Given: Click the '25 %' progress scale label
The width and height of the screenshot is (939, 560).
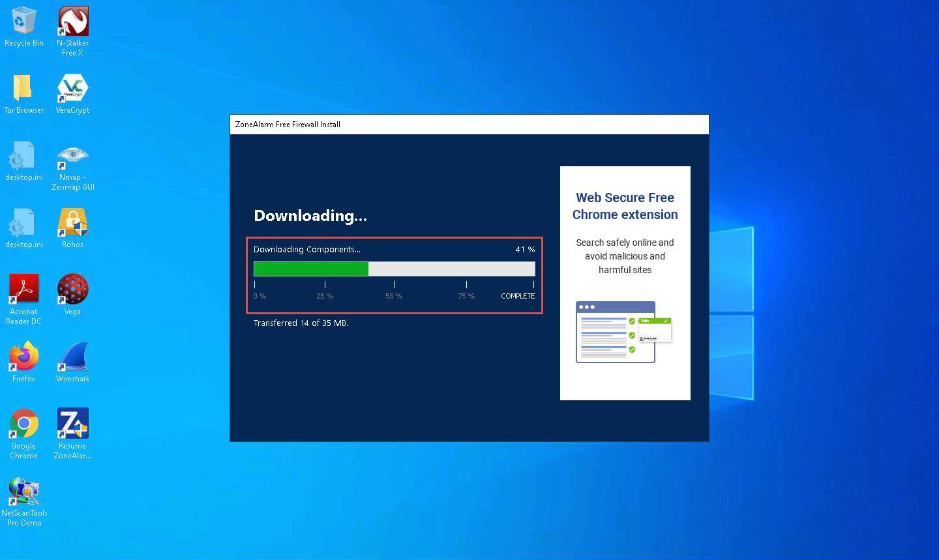Looking at the screenshot, I should point(325,296).
